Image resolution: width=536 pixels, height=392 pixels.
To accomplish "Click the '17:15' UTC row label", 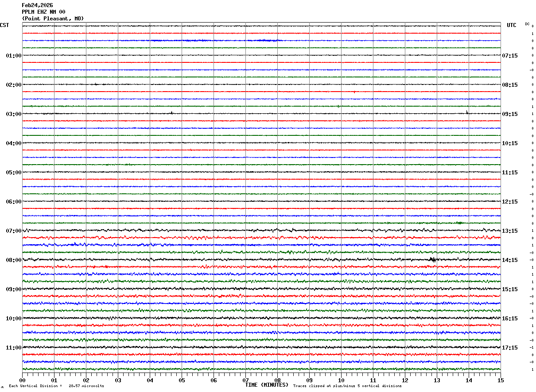I will coord(510,348).
